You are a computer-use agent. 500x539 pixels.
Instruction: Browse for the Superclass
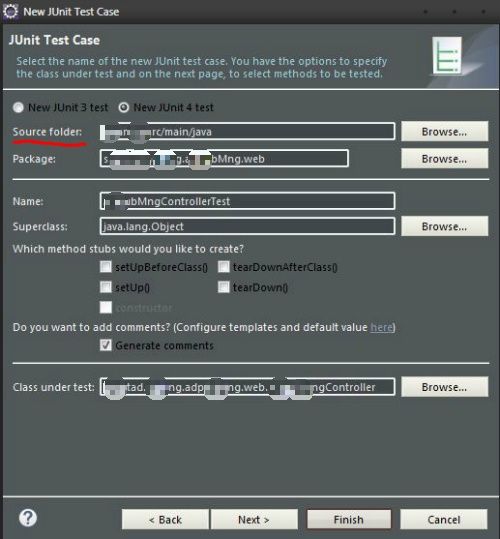tap(444, 226)
